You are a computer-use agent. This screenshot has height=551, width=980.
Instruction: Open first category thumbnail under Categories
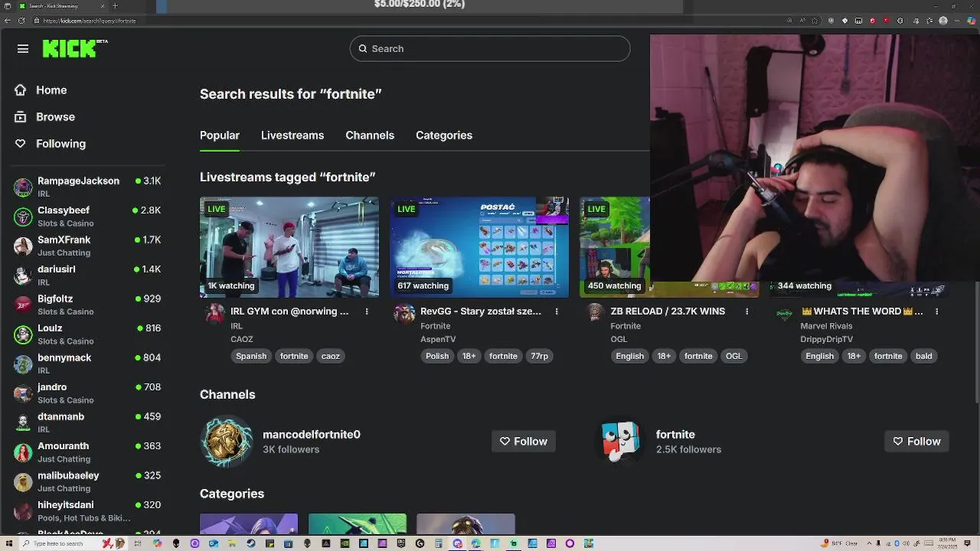249,524
